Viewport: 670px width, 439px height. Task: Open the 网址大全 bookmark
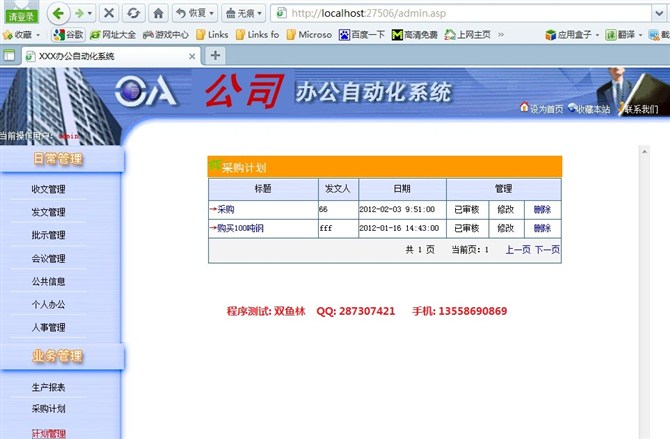(x=113, y=35)
